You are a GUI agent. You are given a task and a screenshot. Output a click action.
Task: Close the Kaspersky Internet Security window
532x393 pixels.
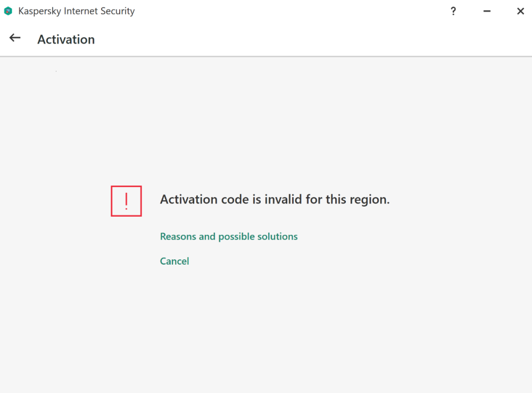[520, 11]
